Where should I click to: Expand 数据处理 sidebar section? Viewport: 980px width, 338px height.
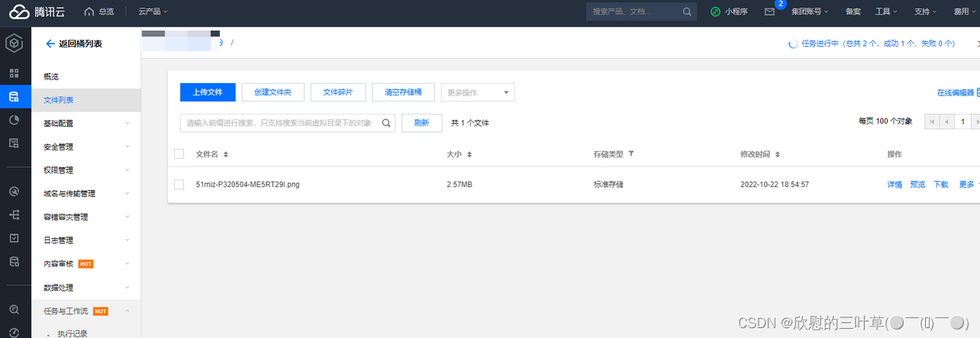click(x=86, y=288)
